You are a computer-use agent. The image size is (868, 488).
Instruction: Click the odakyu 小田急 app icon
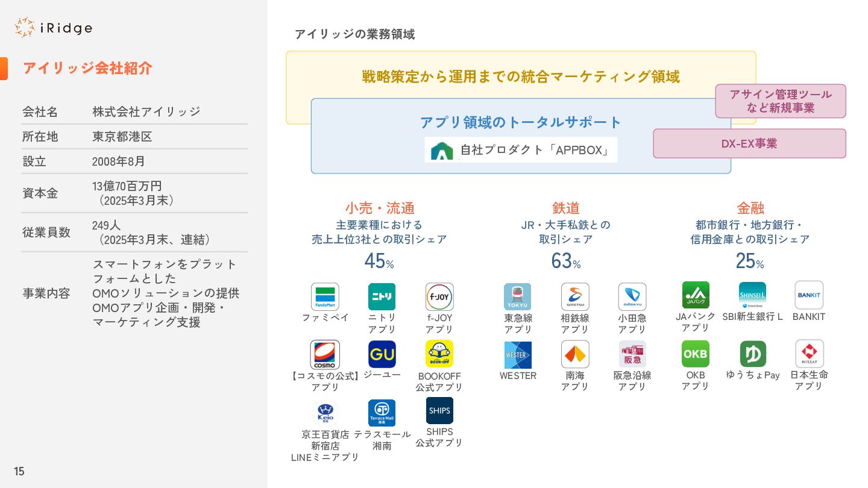point(632,297)
